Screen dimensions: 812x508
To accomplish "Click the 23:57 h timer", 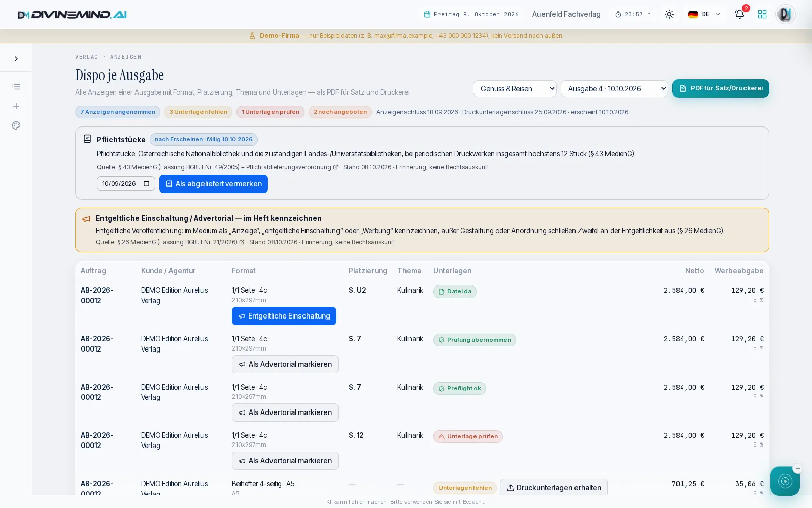I will coord(633,14).
